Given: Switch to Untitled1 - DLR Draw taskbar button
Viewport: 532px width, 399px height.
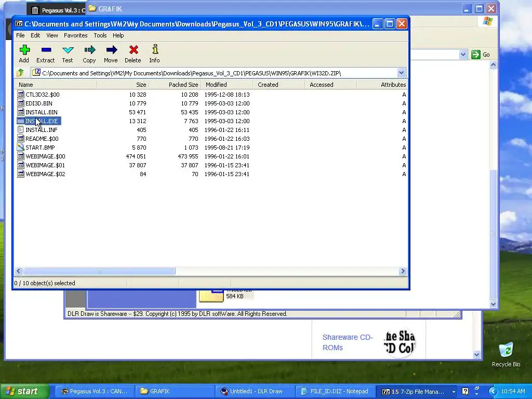Looking at the screenshot, I should [x=255, y=392].
